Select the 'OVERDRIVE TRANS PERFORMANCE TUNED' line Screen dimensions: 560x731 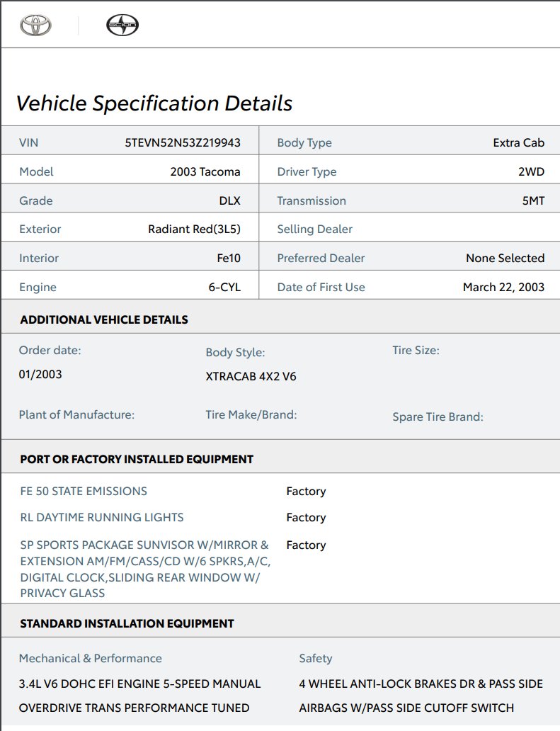tap(135, 708)
